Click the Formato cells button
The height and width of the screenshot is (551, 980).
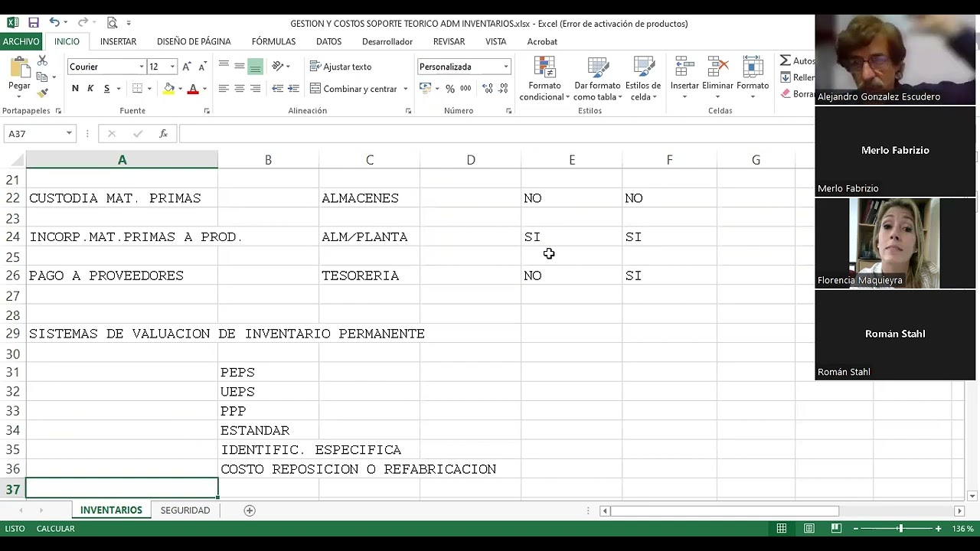click(x=753, y=79)
